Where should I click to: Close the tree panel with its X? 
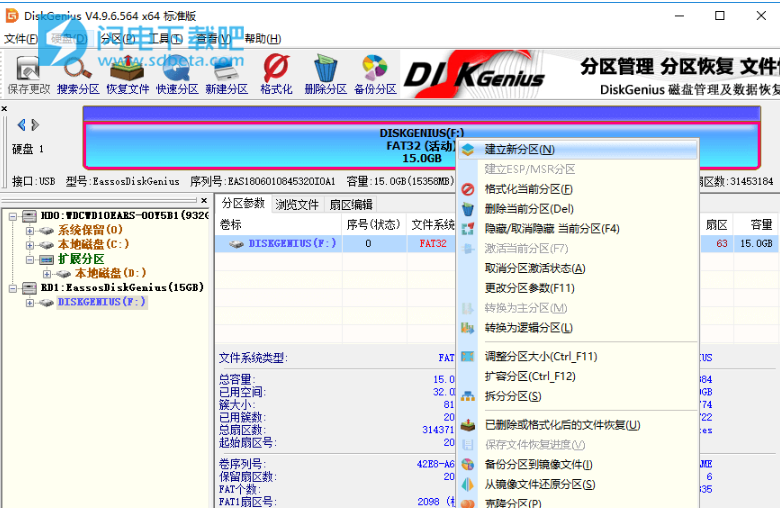click(x=204, y=200)
